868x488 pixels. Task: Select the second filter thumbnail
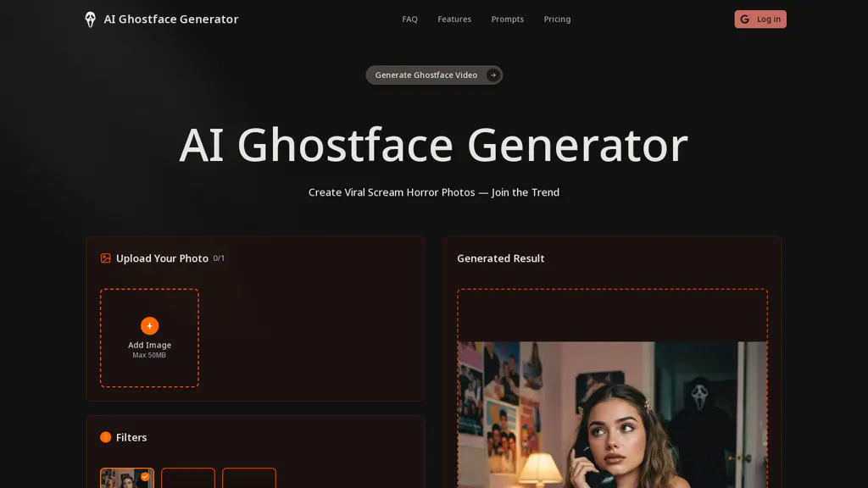tap(187, 478)
